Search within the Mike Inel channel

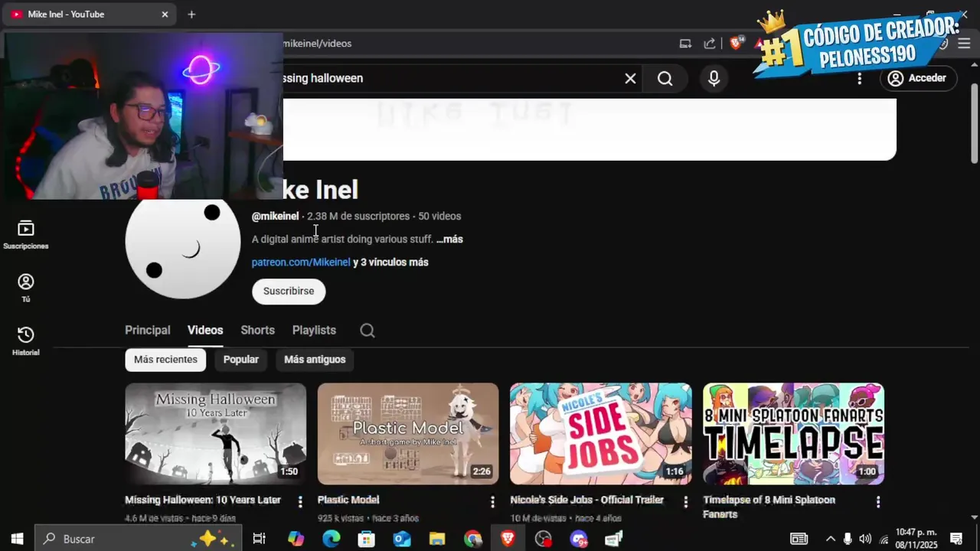[x=367, y=331]
